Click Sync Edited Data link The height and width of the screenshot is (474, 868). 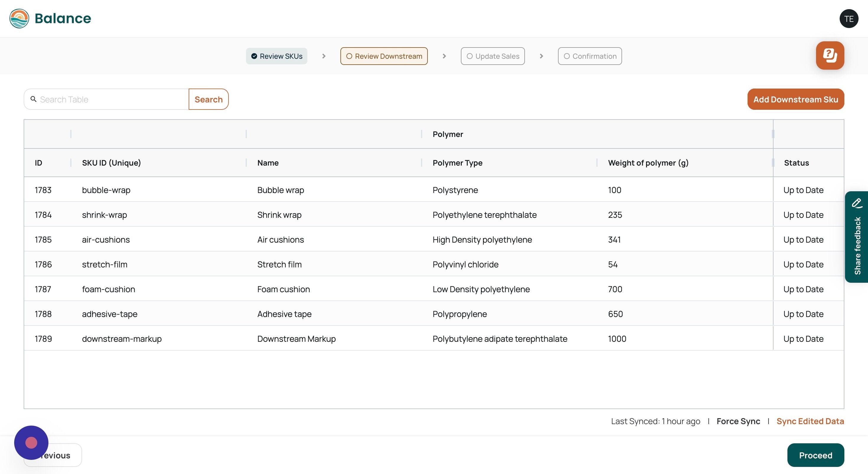[x=810, y=421]
